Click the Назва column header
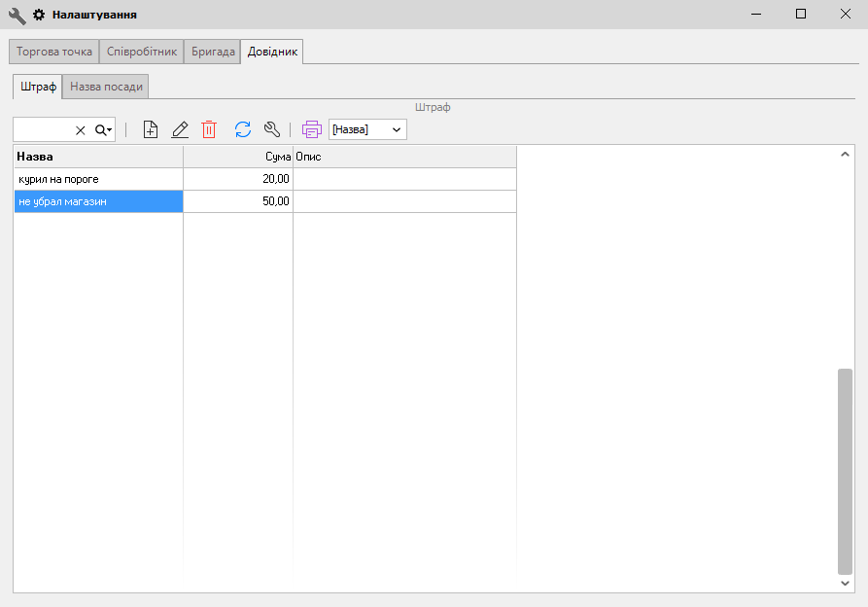Screen dimensions: 868x607 click(x=97, y=157)
